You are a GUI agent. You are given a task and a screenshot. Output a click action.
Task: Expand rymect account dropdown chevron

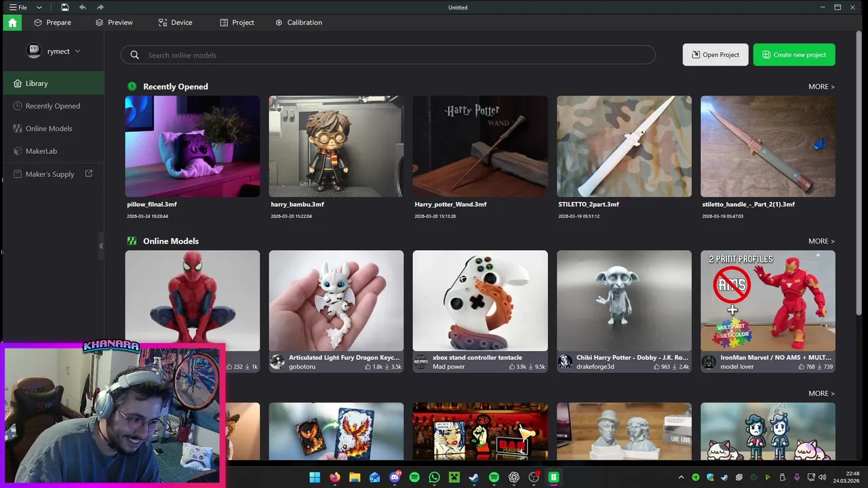point(77,52)
